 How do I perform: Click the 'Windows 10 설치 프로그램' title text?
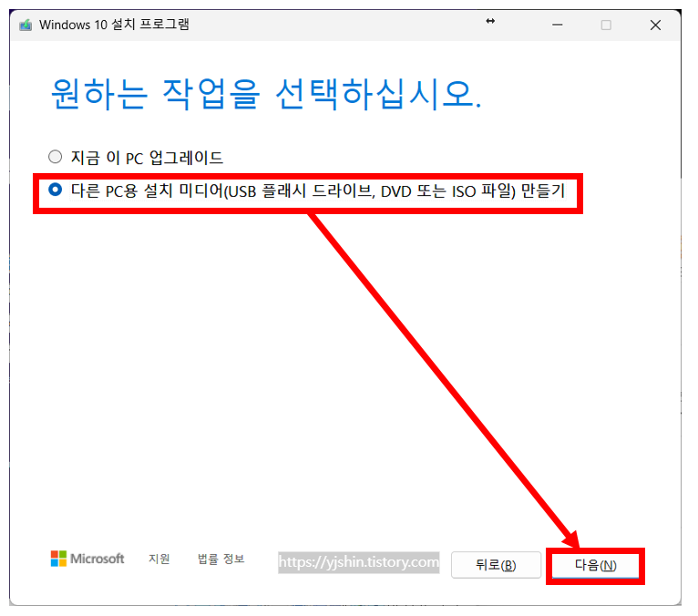coord(114,25)
